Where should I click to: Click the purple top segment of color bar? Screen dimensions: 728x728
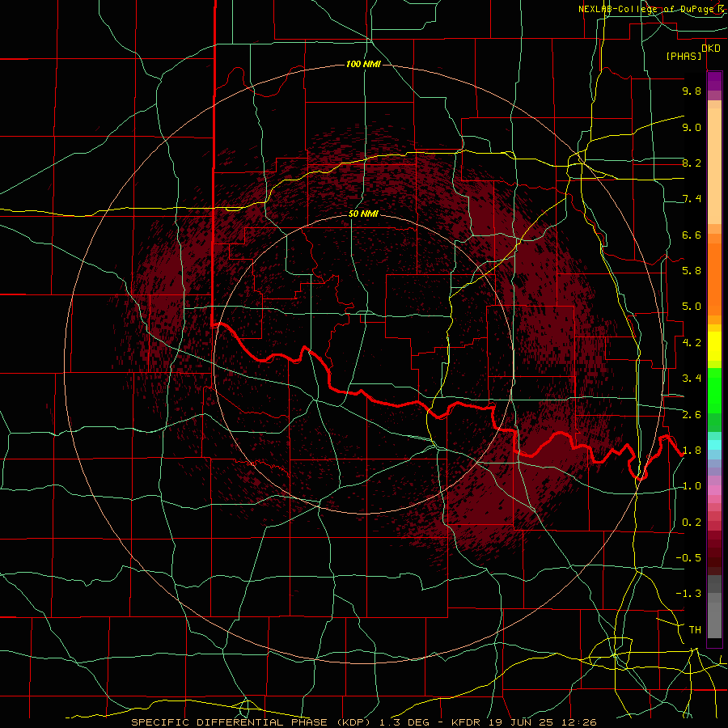714,81
